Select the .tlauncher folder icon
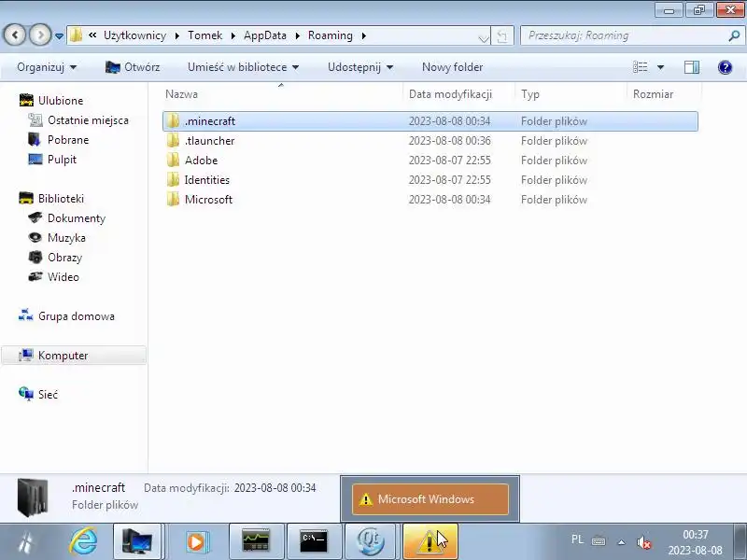The width and height of the screenshot is (747, 560). click(174, 141)
